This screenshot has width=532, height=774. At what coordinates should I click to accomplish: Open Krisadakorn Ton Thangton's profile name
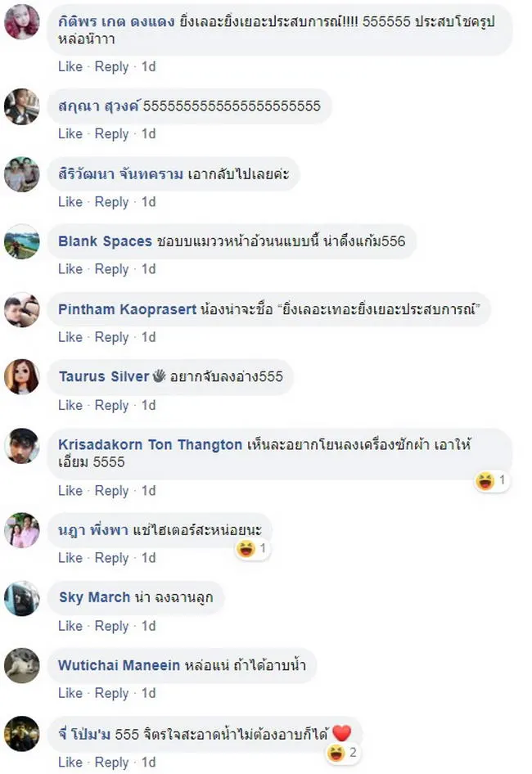pyautogui.click(x=151, y=444)
